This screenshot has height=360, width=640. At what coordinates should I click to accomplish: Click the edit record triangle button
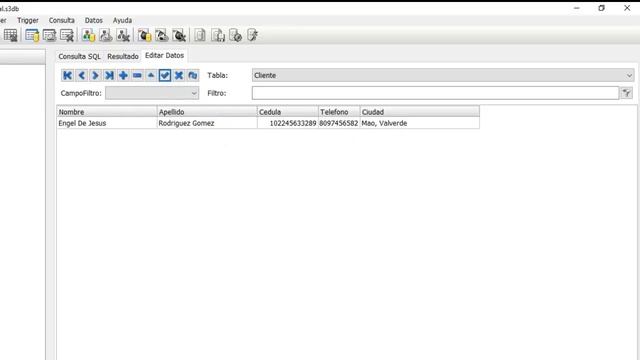click(x=151, y=75)
